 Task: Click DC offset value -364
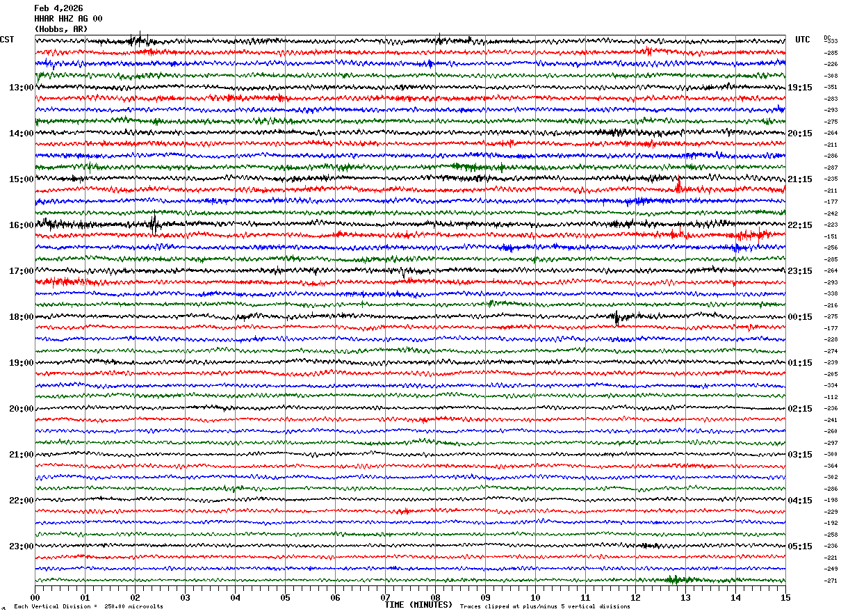click(831, 466)
